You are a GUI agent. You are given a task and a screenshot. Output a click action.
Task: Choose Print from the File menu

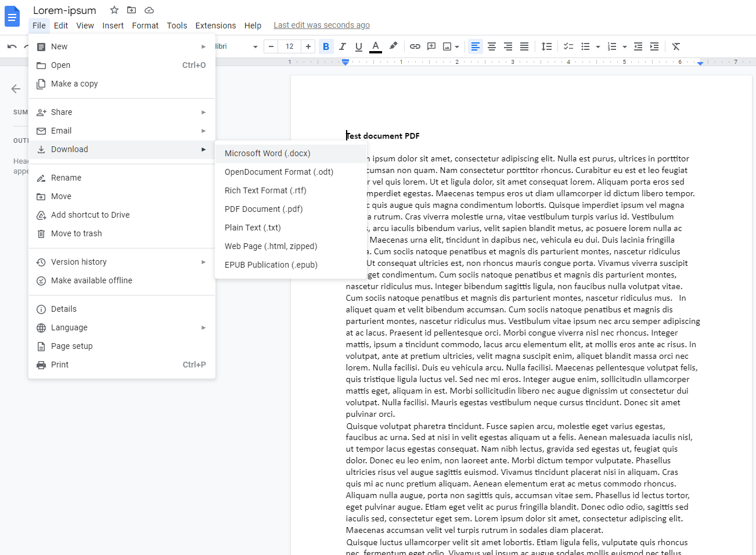pyautogui.click(x=122, y=365)
